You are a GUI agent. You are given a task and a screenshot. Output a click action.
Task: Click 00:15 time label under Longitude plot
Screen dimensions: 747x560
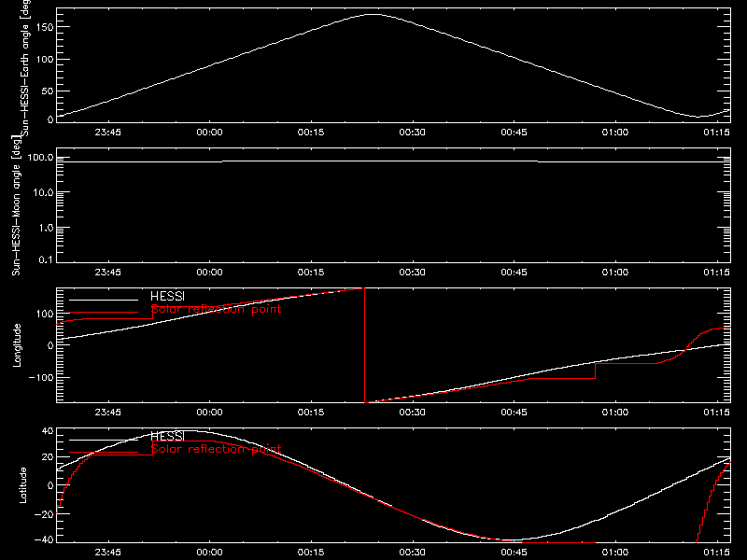point(311,413)
